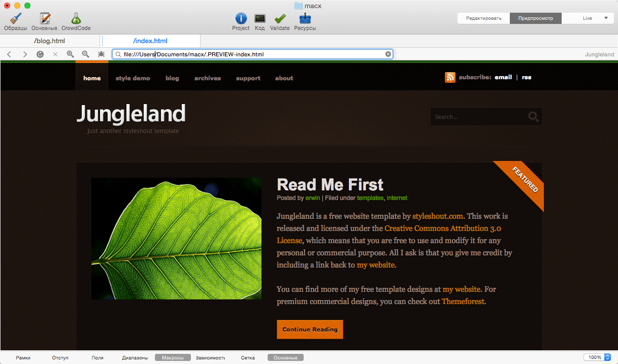Stop loading preview page
This screenshot has height=364, width=618.
pyautogui.click(x=55, y=54)
